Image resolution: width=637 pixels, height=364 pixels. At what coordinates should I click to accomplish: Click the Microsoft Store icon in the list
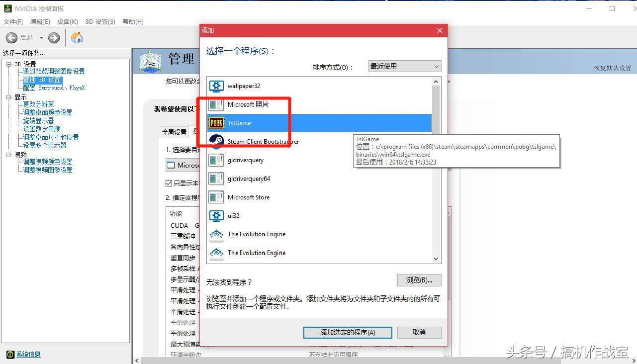point(217,197)
